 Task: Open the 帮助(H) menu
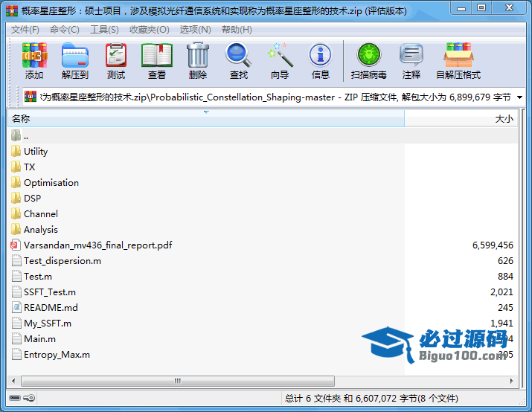[237, 30]
